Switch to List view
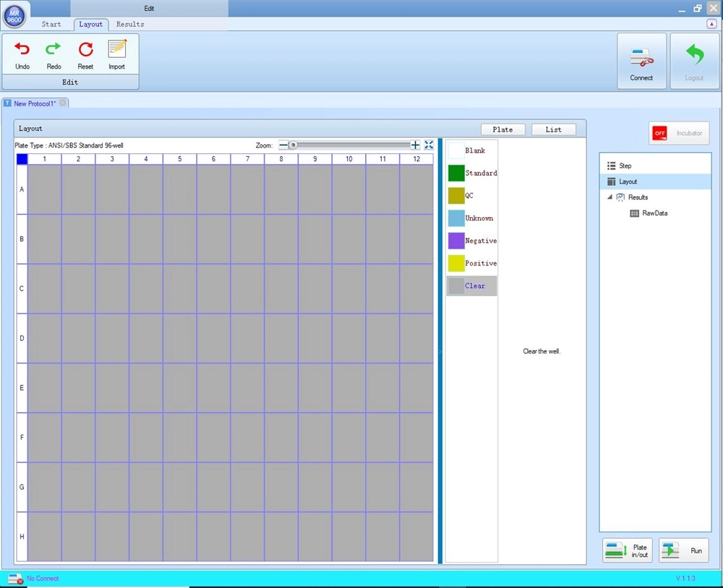The width and height of the screenshot is (723, 588). pyautogui.click(x=553, y=129)
